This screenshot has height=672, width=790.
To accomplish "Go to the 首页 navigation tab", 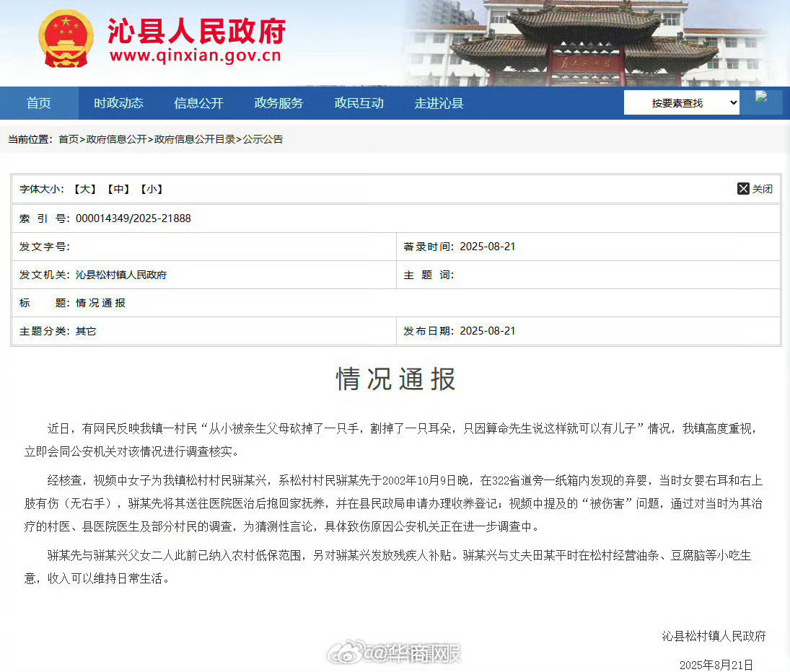I will click(39, 103).
